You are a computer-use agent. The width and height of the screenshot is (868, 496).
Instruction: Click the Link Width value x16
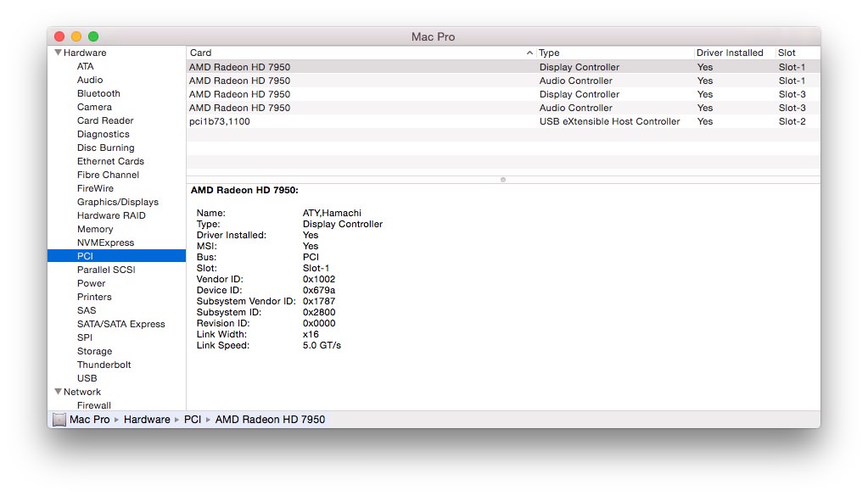click(x=311, y=335)
